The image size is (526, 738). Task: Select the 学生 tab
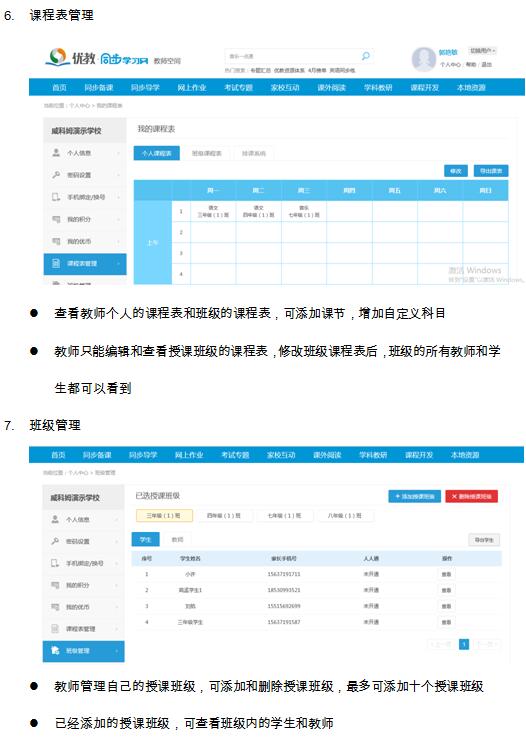[x=146, y=539]
